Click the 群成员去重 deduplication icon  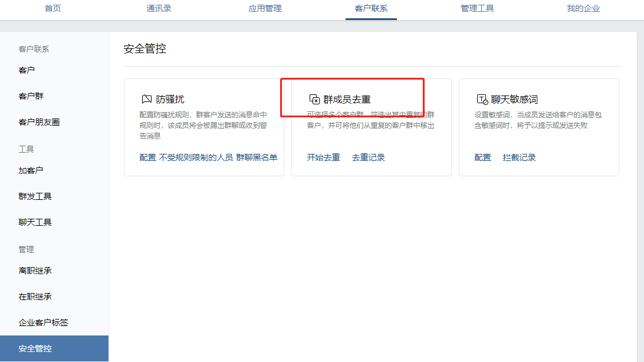pyautogui.click(x=314, y=99)
